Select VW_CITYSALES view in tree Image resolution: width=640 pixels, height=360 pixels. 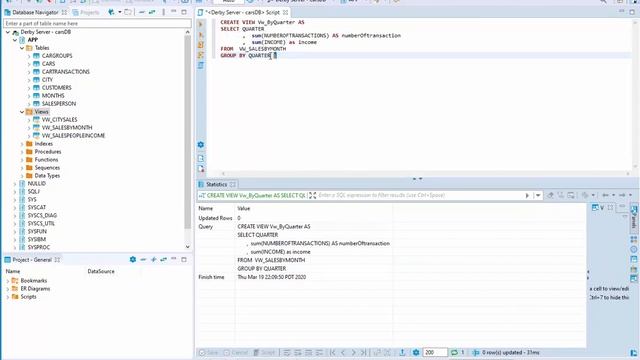59,120
